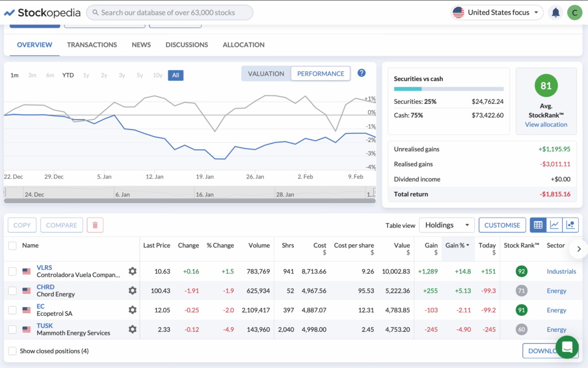The width and height of the screenshot is (588, 368).
Task: Tick the checkbox for CHRD Chord Energy
Action: 13,291
